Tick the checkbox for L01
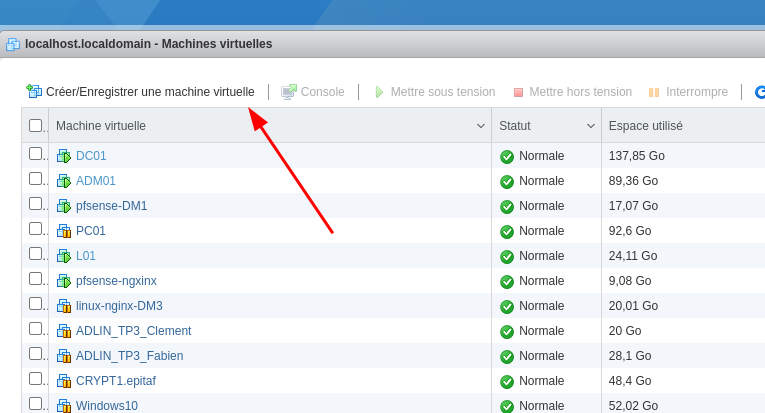 [x=36, y=254]
